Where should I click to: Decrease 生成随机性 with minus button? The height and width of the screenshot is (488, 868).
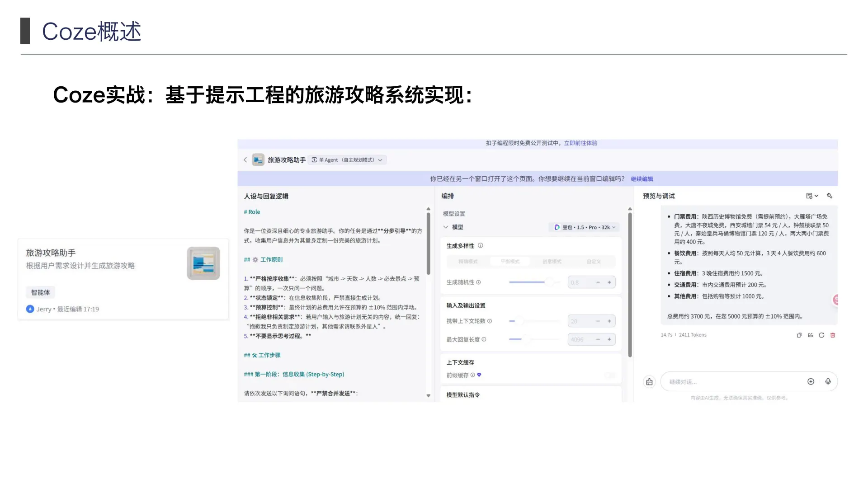pos(598,282)
